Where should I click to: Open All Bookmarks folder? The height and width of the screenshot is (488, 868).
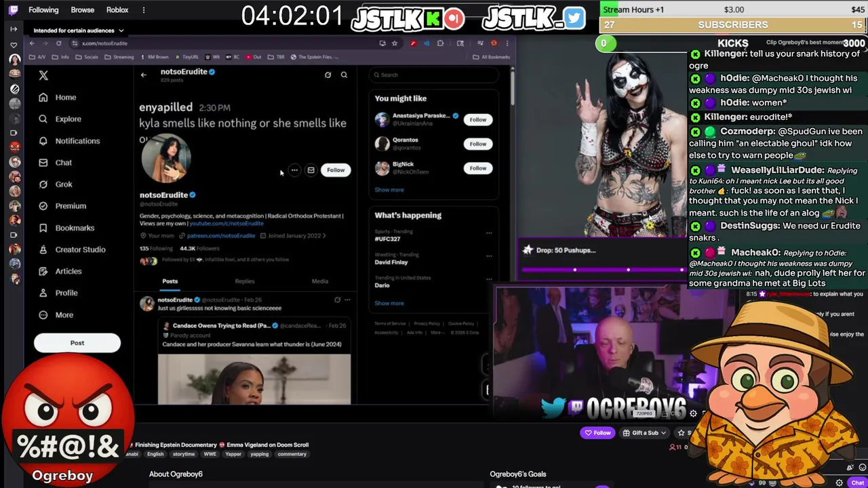492,57
